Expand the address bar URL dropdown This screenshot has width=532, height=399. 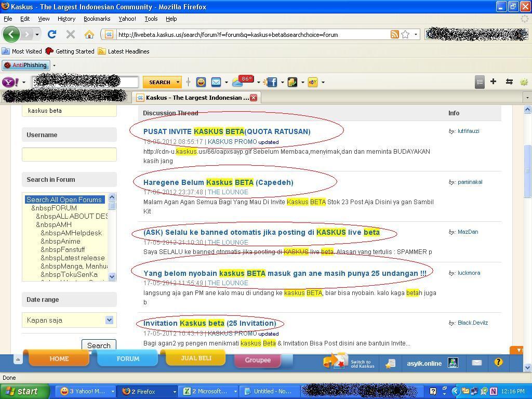(x=416, y=34)
